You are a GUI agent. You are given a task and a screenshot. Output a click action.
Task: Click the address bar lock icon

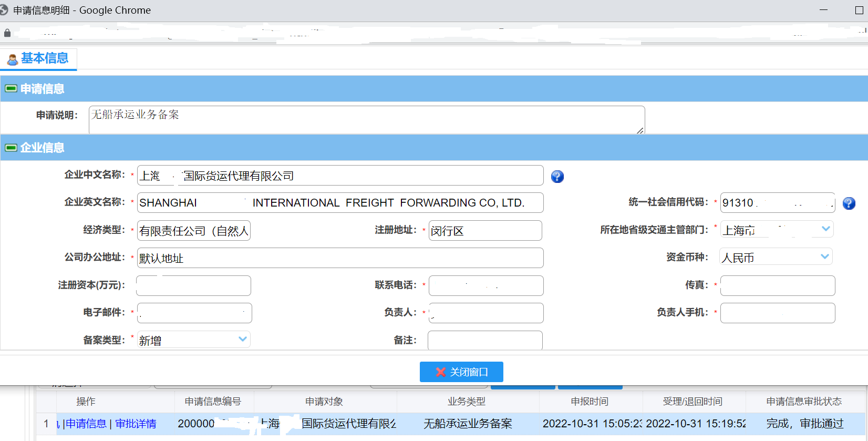coord(7,33)
